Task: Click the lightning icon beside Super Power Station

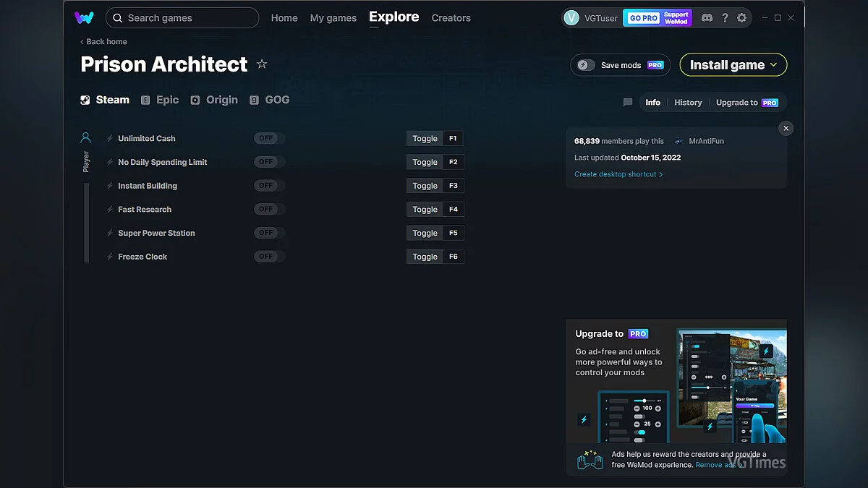Action: (x=110, y=234)
